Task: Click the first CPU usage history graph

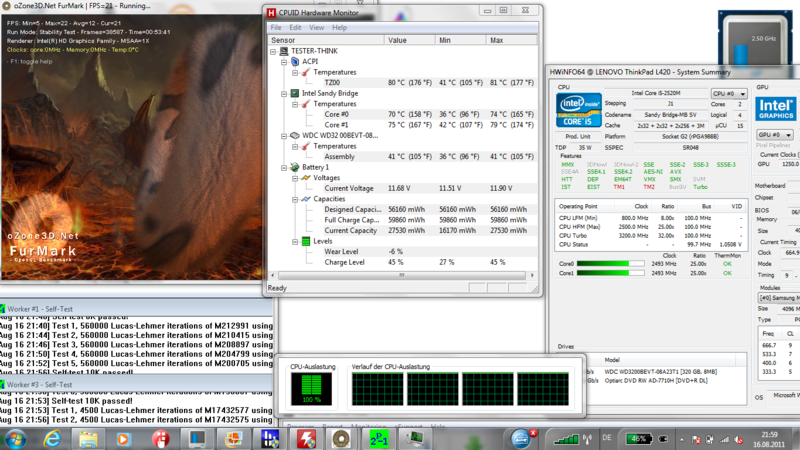Action: pyautogui.click(x=377, y=389)
